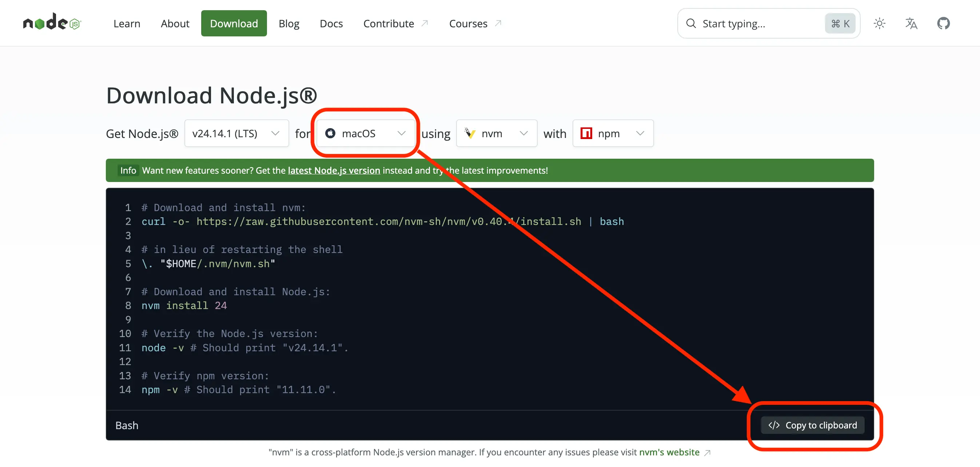This screenshot has width=980, height=467.
Task: Open the Docs nav item
Action: [331, 24]
